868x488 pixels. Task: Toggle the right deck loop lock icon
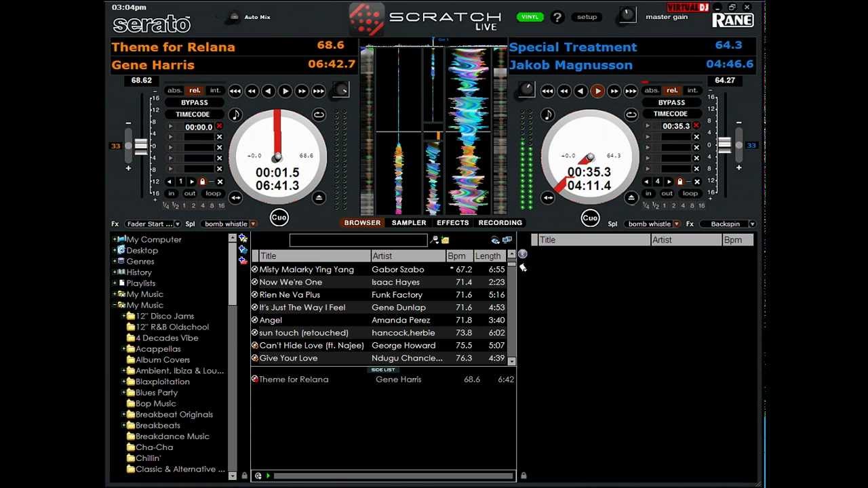coord(680,182)
